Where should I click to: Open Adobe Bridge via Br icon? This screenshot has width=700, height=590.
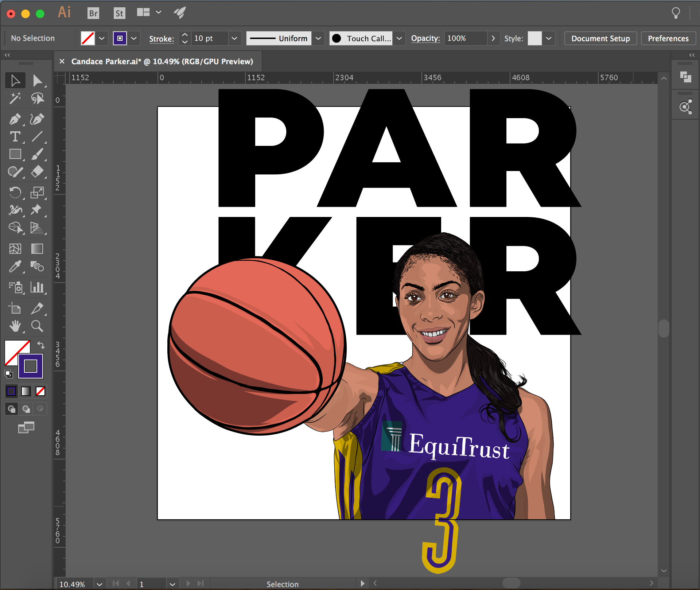click(93, 13)
